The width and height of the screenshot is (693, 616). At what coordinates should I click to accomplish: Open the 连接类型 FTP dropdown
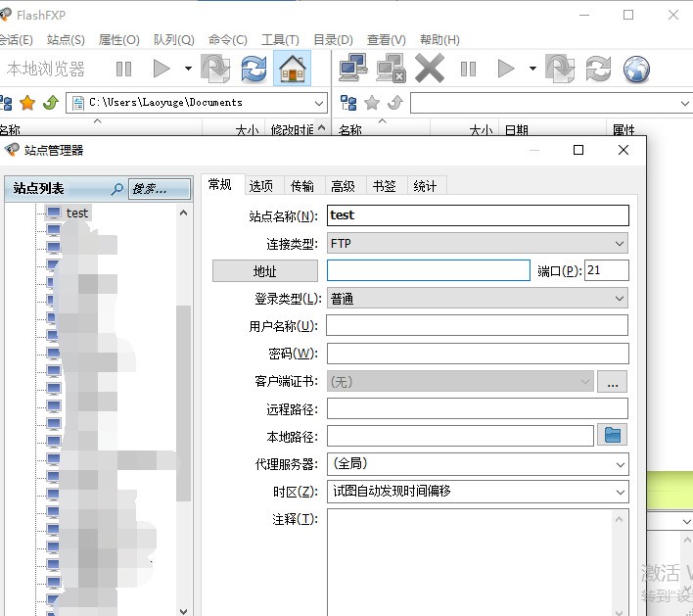478,243
